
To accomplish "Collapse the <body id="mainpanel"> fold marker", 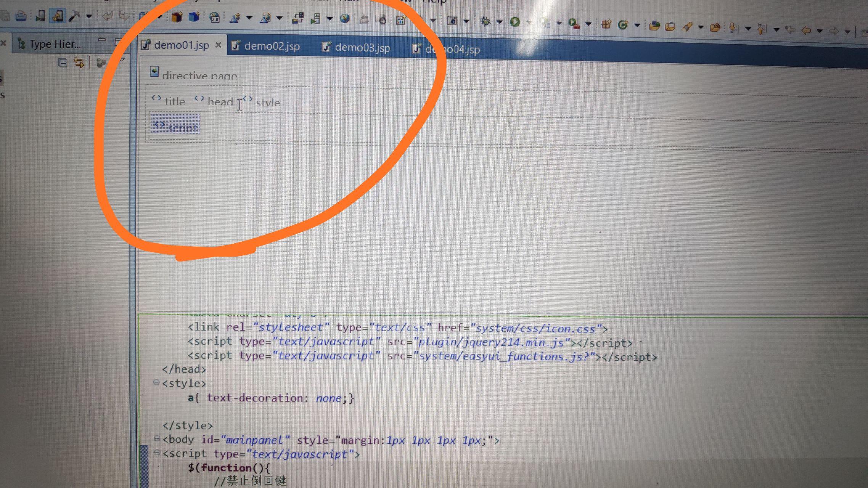I will tap(157, 438).
